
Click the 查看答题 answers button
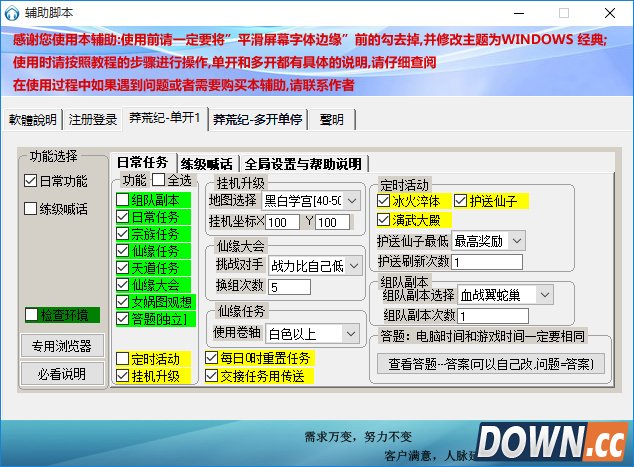tap(491, 364)
